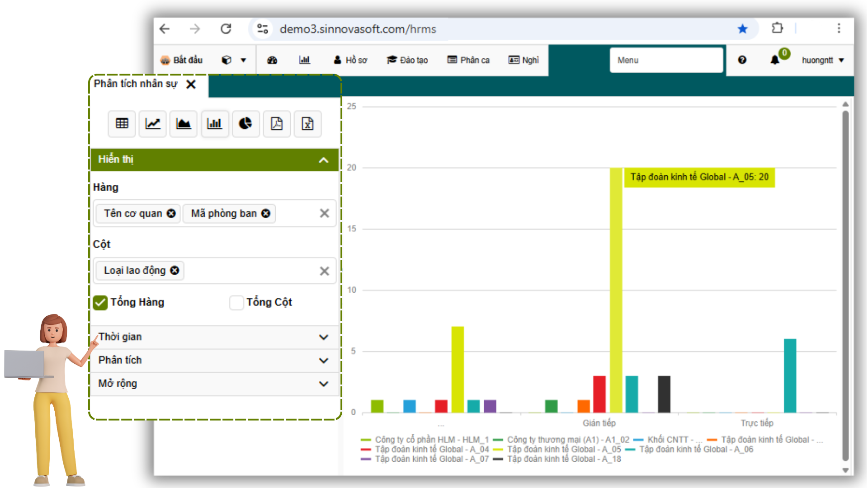Remove Loại lao động tag from Cột
The image size is (868, 488).
click(x=175, y=270)
